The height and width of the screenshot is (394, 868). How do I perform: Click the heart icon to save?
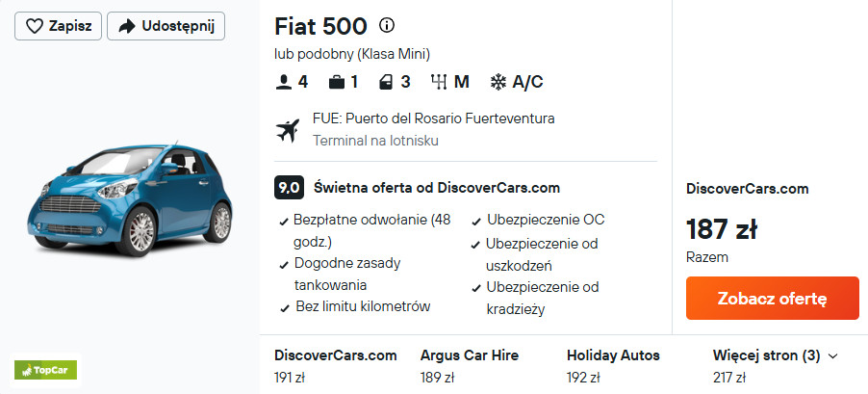(35, 26)
